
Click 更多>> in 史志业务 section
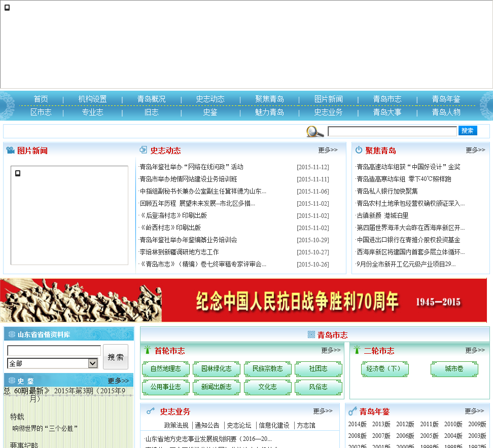(323, 411)
